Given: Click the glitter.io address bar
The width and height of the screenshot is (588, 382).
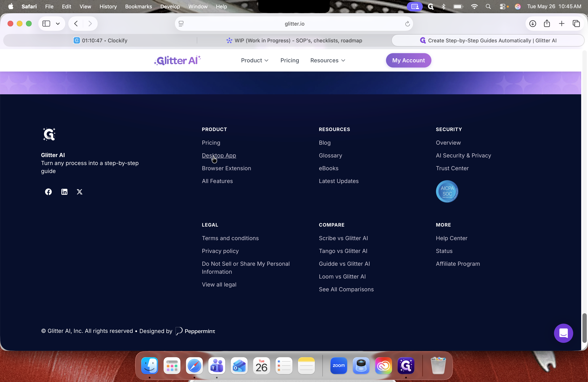Looking at the screenshot, I should pyautogui.click(x=294, y=24).
